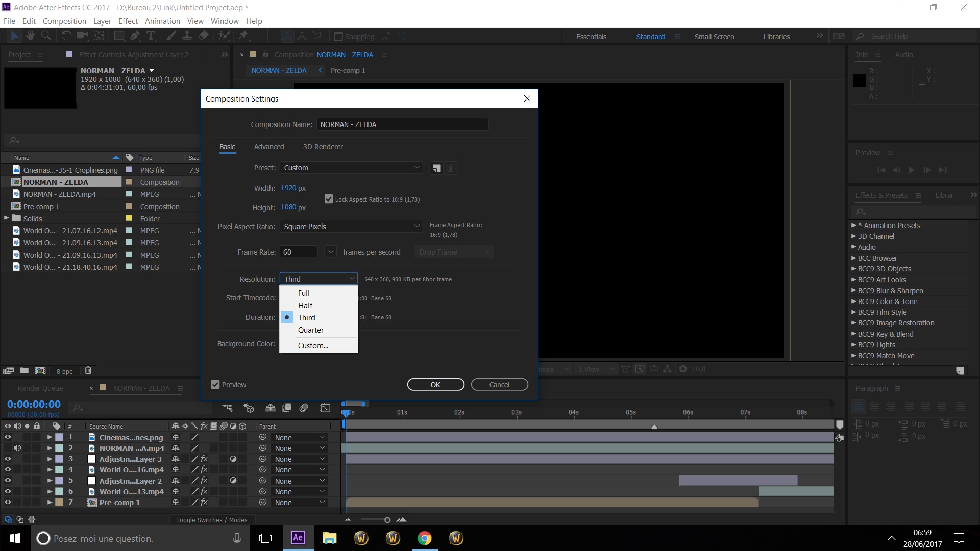The width and height of the screenshot is (980, 551).
Task: Close the Resolution dropdown showing Third
Action: (x=318, y=279)
